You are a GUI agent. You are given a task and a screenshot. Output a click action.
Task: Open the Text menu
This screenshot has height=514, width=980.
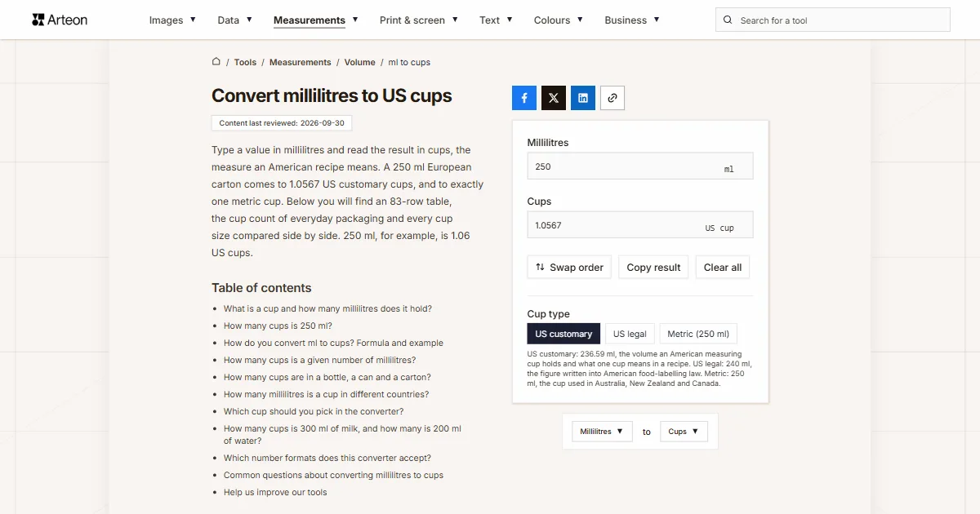497,20
